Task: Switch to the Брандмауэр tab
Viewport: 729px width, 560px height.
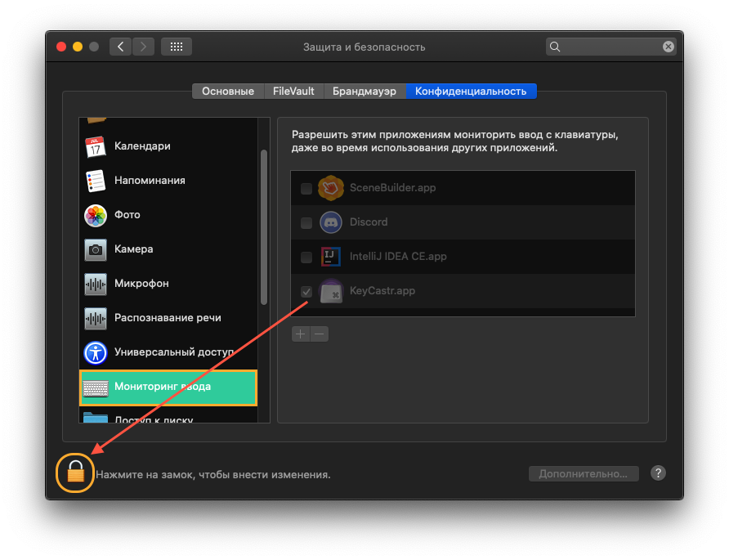Action: [364, 92]
